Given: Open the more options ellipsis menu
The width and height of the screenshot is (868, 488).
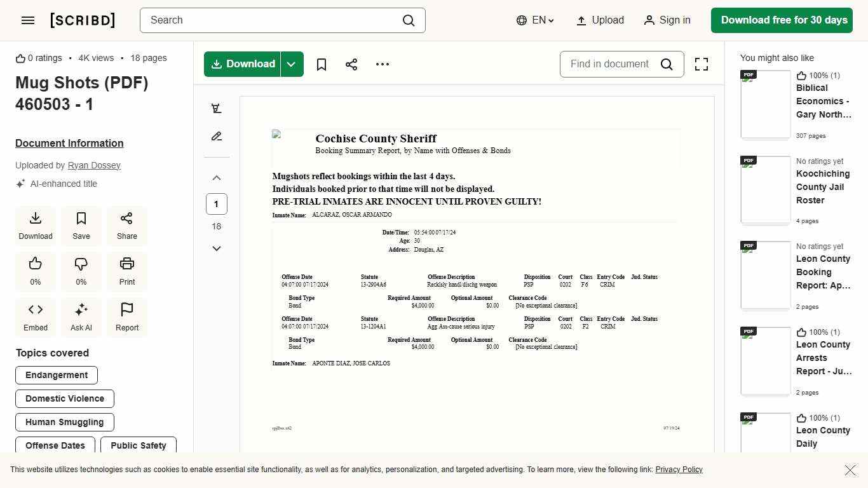Looking at the screenshot, I should coord(383,64).
